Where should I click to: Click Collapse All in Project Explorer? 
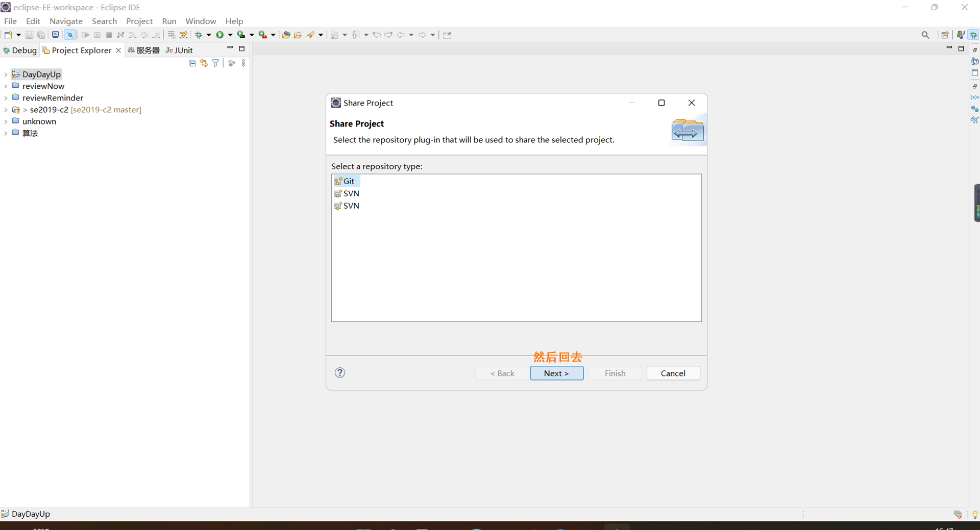(x=192, y=63)
